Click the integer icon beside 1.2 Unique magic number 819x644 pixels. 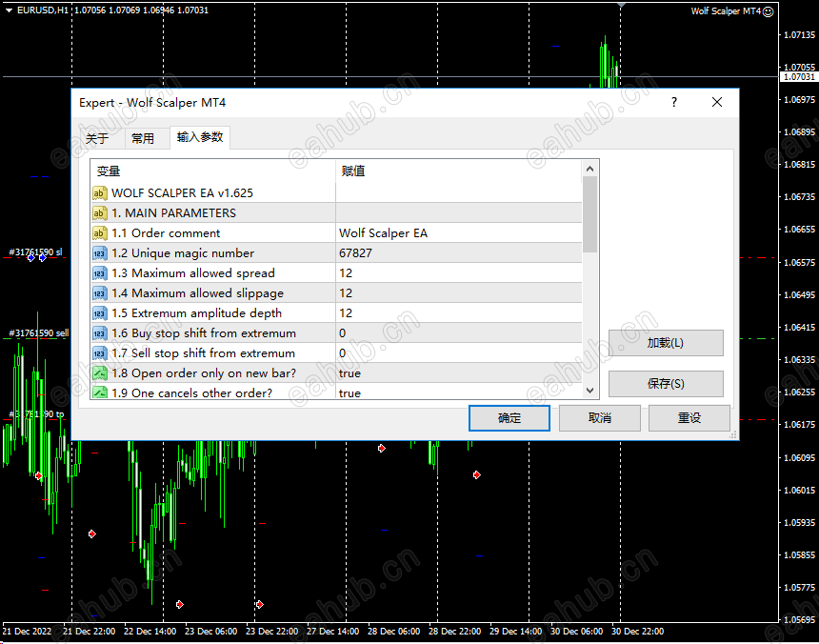99,253
